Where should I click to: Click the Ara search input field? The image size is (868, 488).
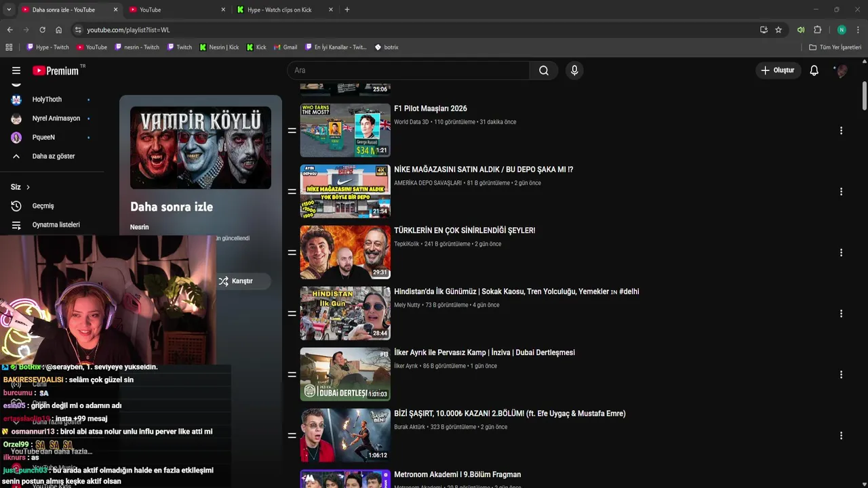click(408, 70)
